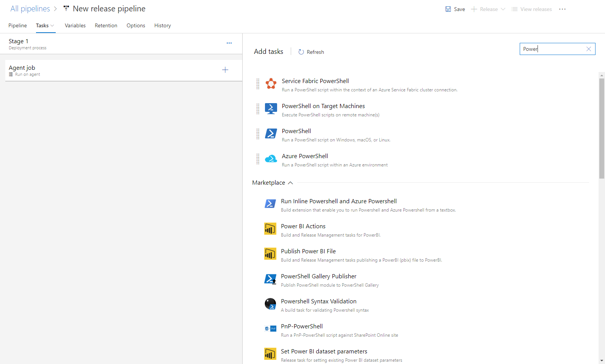
Task: Select the Agent job row
Action: click(124, 70)
